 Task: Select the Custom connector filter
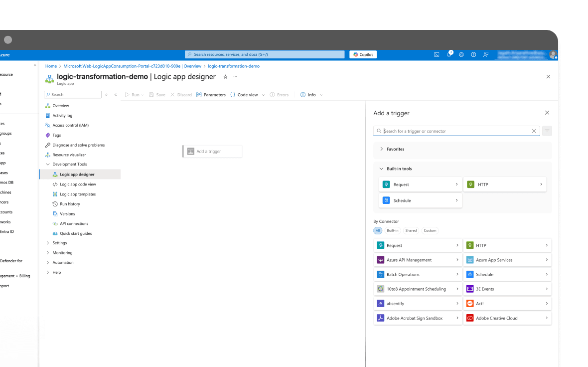click(430, 230)
